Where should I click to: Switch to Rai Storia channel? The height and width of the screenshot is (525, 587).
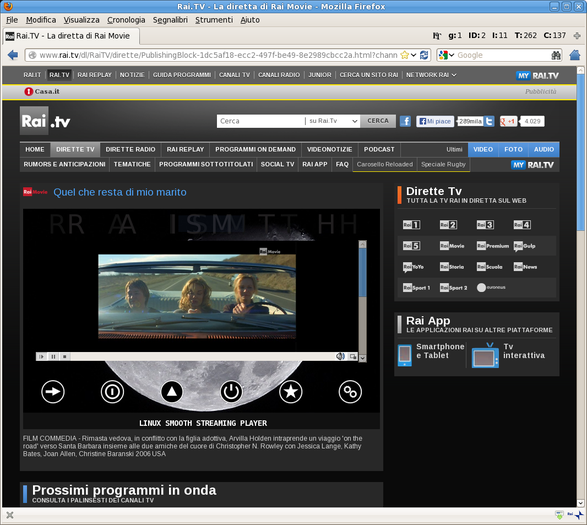(x=452, y=267)
